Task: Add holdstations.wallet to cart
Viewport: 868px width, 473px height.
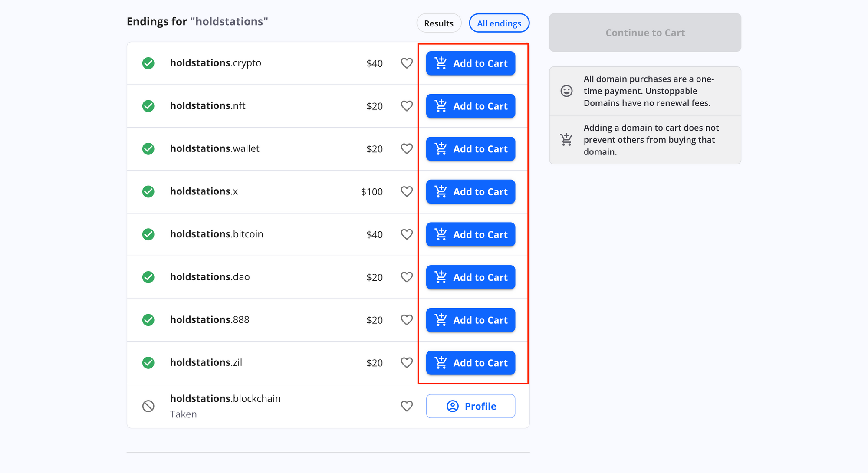Action: click(470, 149)
